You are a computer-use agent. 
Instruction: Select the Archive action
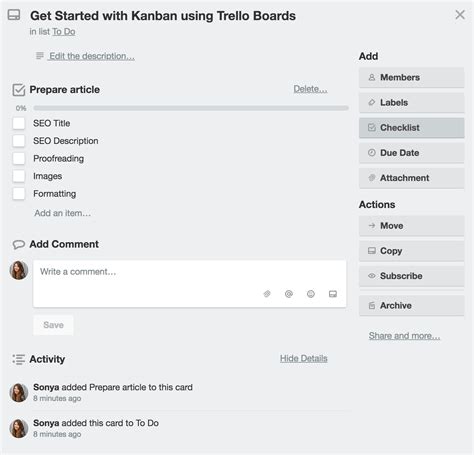pos(411,305)
